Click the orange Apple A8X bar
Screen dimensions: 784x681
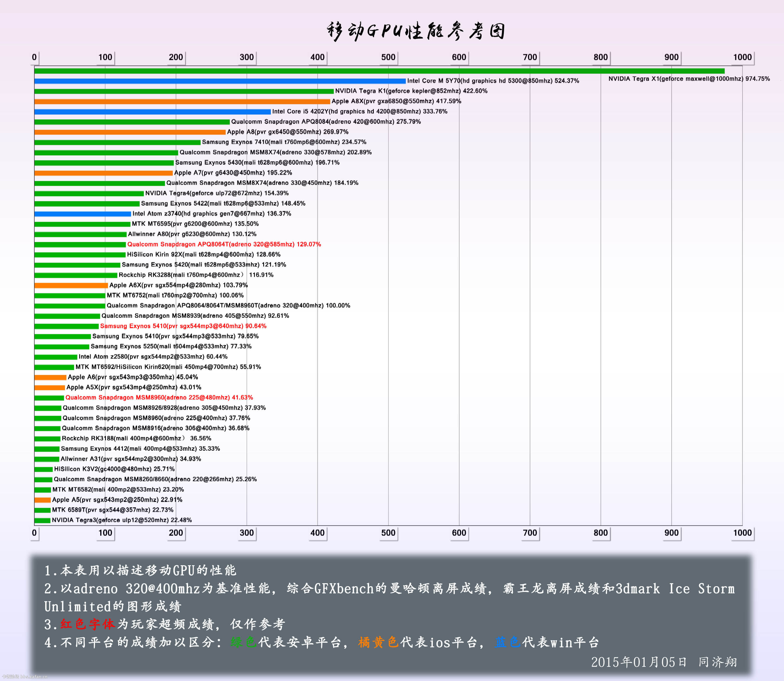[182, 101]
